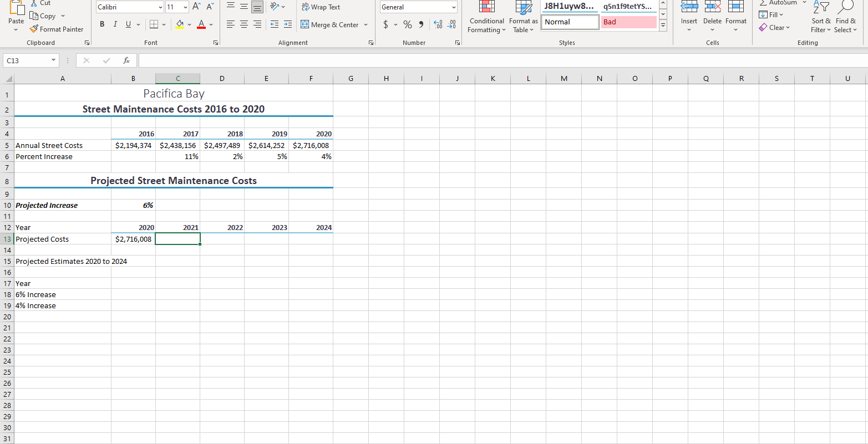The height and width of the screenshot is (444, 868).
Task: Apply the Bad cell style
Action: (x=629, y=22)
